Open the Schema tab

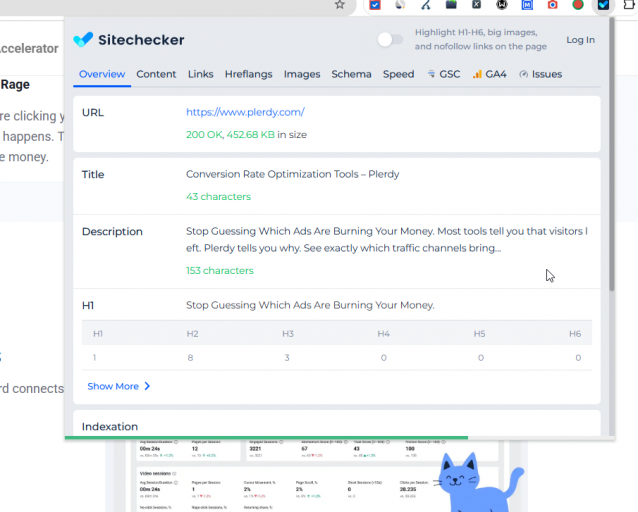pos(351,74)
